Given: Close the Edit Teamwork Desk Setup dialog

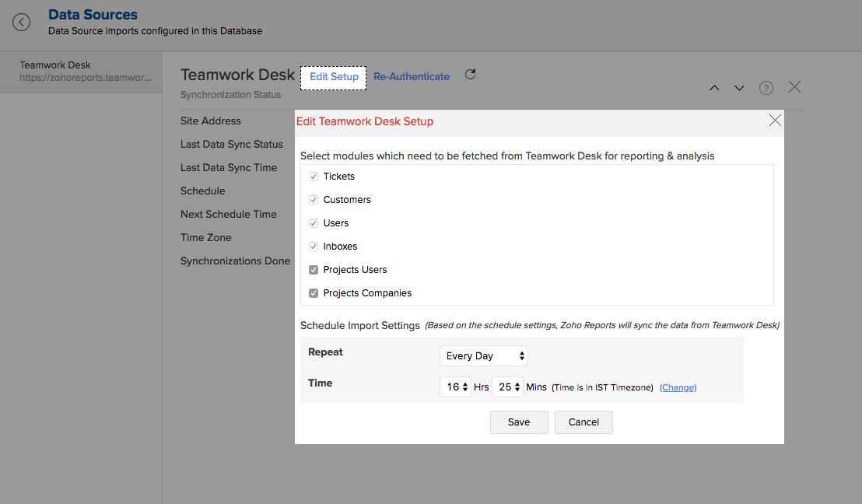Looking at the screenshot, I should click(775, 121).
